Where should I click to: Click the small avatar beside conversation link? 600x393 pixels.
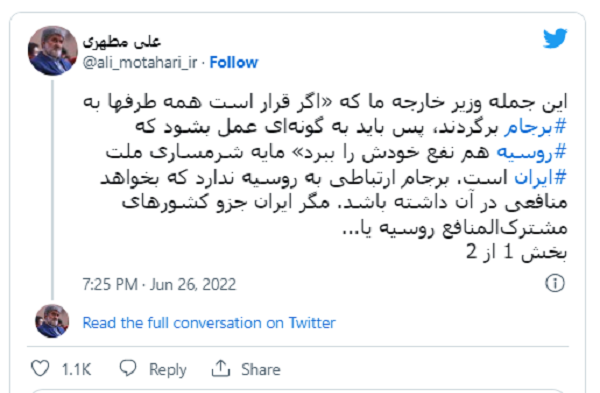52,321
